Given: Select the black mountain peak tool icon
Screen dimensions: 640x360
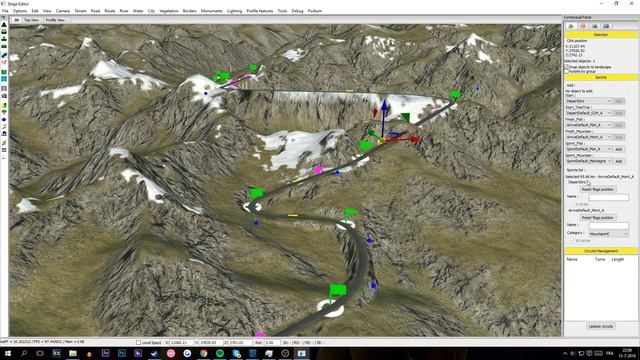Looking at the screenshot, I should (4, 24).
